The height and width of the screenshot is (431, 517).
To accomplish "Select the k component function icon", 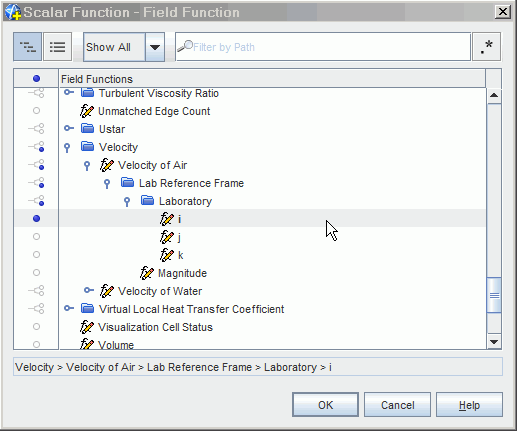I will [x=167, y=255].
